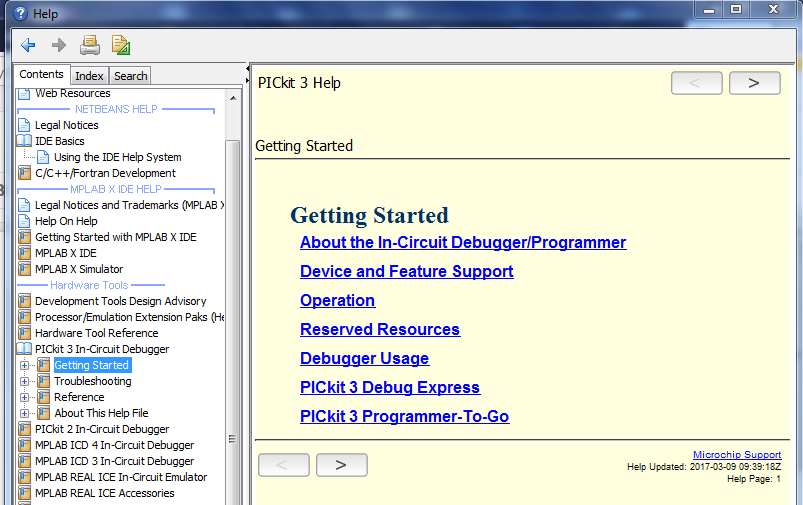Open Legal Notices and Trademarks topic

tap(129, 205)
